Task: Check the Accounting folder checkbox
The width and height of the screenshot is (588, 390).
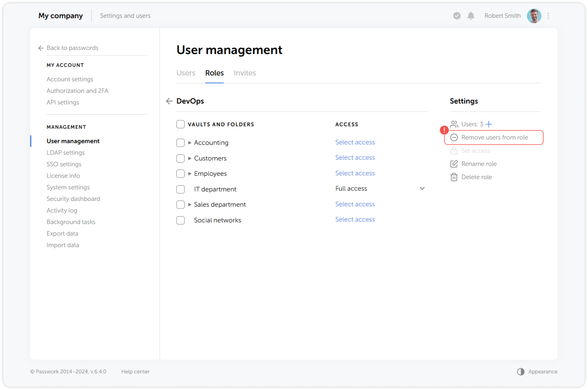Action: pos(180,142)
